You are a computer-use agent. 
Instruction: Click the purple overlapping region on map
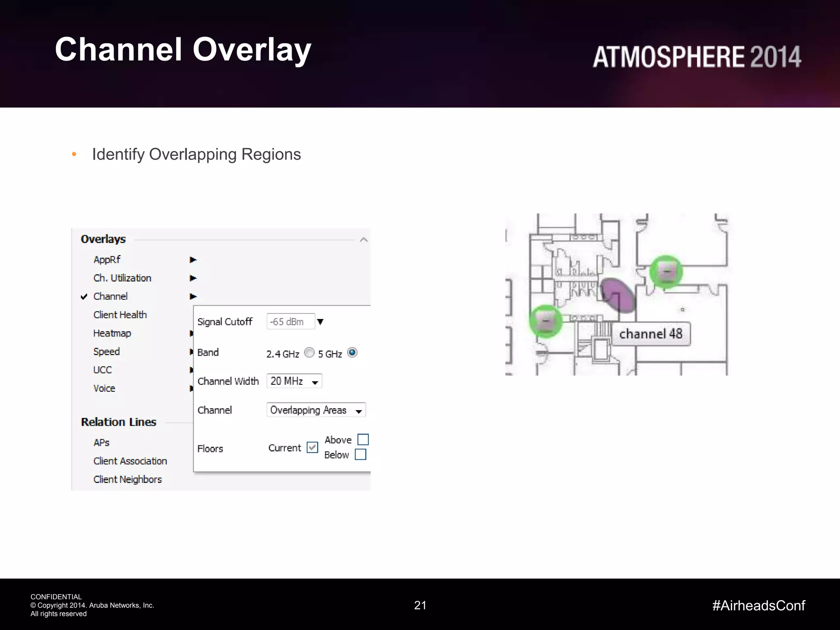tap(618, 295)
